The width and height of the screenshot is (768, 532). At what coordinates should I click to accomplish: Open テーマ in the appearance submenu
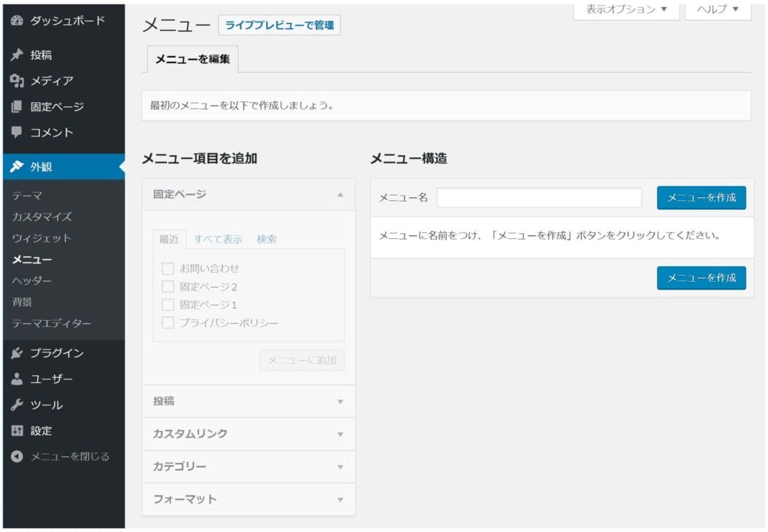tap(27, 196)
